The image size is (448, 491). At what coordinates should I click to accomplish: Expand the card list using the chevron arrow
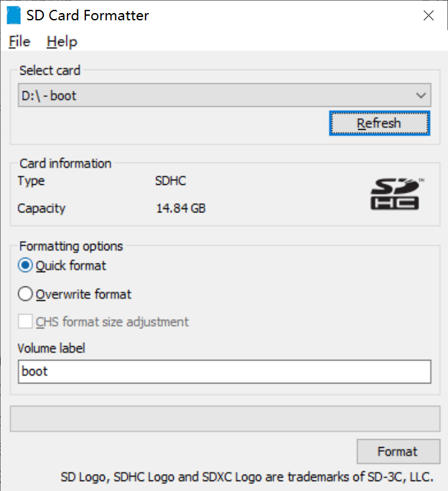click(x=421, y=96)
